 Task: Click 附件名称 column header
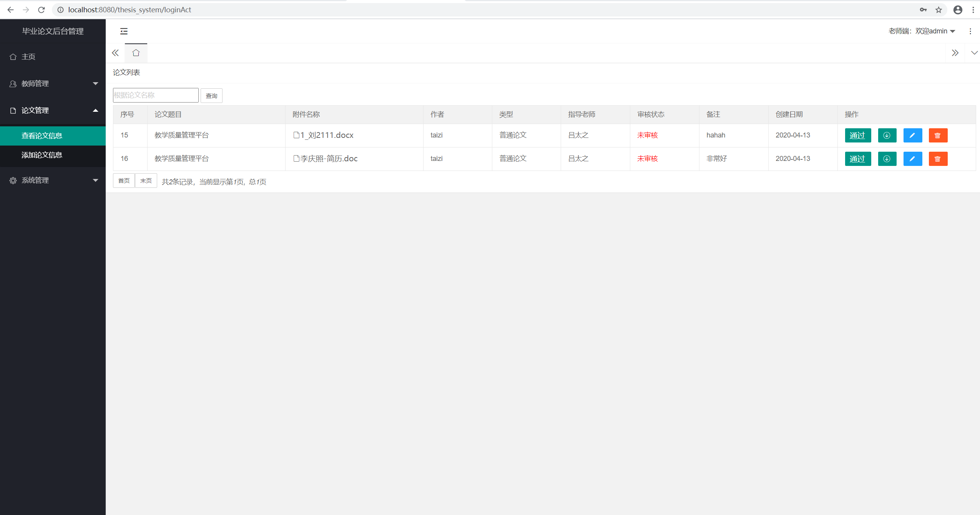(x=306, y=114)
